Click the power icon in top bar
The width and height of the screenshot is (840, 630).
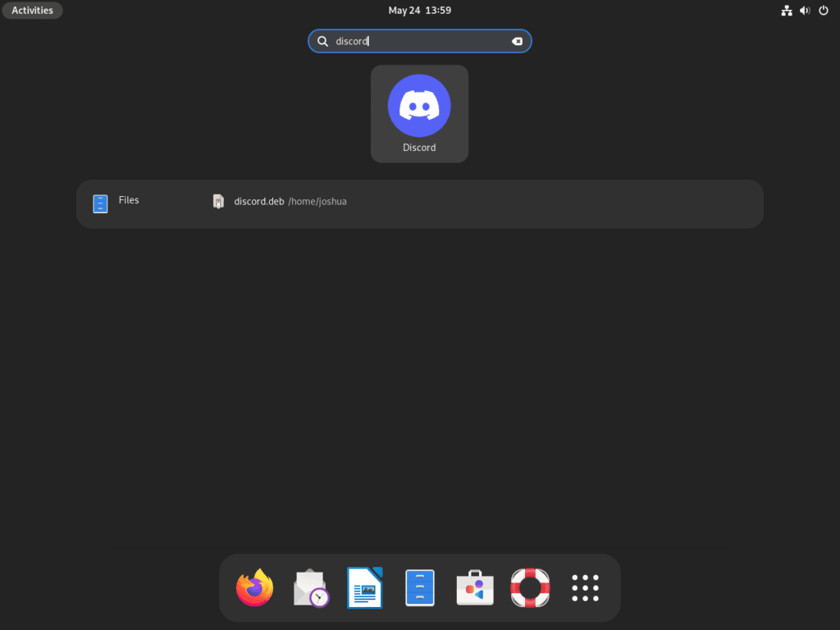click(823, 11)
